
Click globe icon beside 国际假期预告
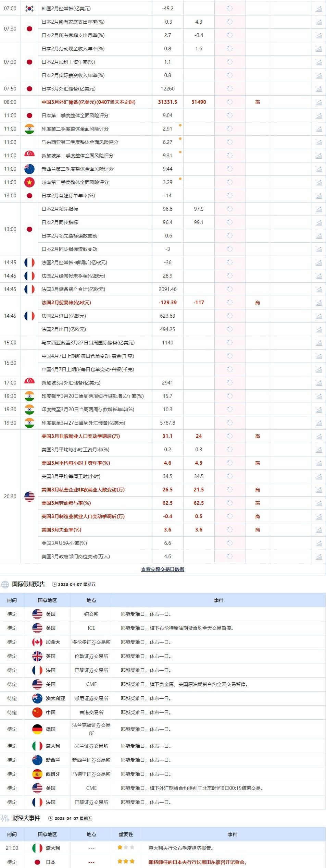click(x=5, y=584)
